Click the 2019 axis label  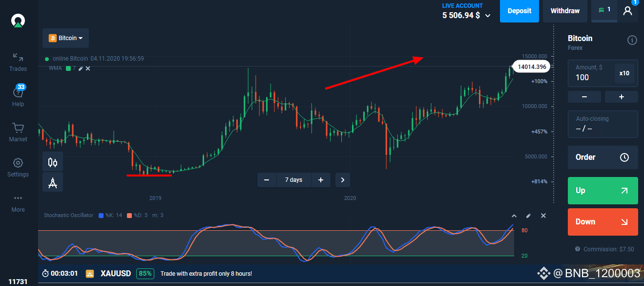pos(155,198)
